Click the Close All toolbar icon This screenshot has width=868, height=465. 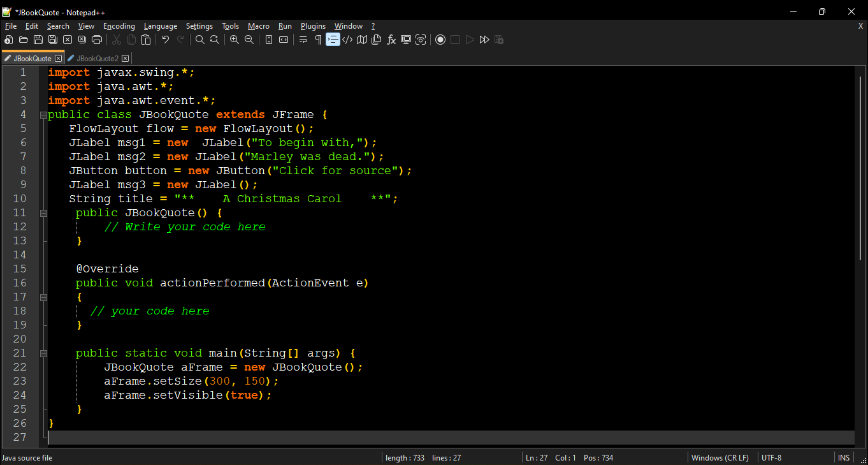coord(82,40)
